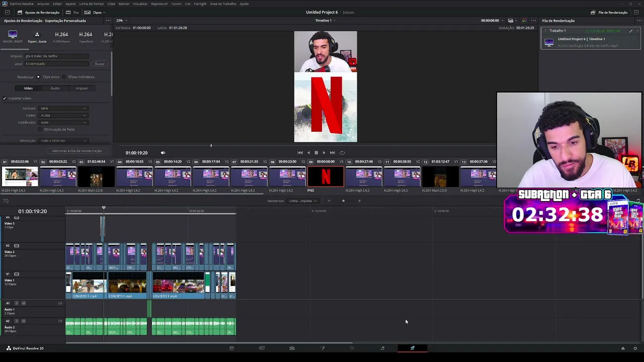Click Adicionar à Fila de Renderização
Image resolution: width=644 pixels, height=362 pixels.
[77, 151]
